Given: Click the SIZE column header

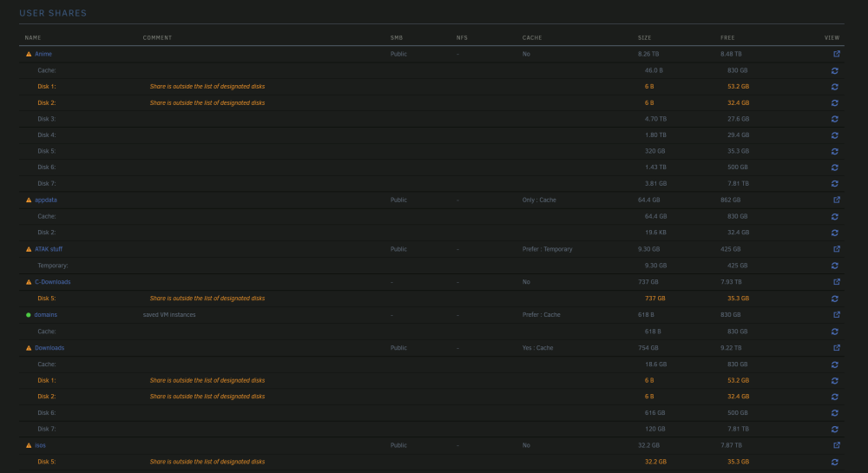Looking at the screenshot, I should pyautogui.click(x=644, y=37).
